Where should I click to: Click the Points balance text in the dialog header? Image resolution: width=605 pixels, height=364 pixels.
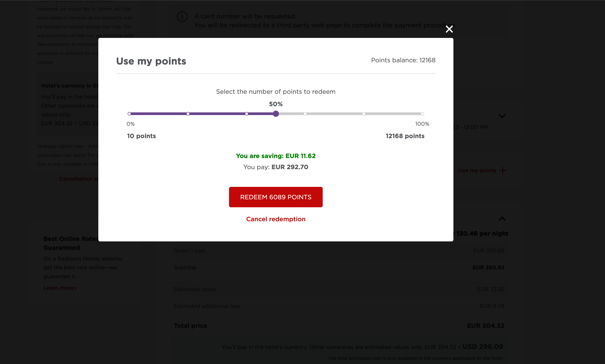point(403,60)
